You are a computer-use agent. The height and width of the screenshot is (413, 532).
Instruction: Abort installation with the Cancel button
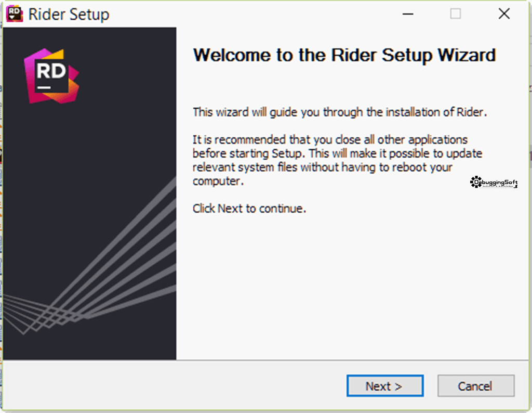pyautogui.click(x=476, y=386)
